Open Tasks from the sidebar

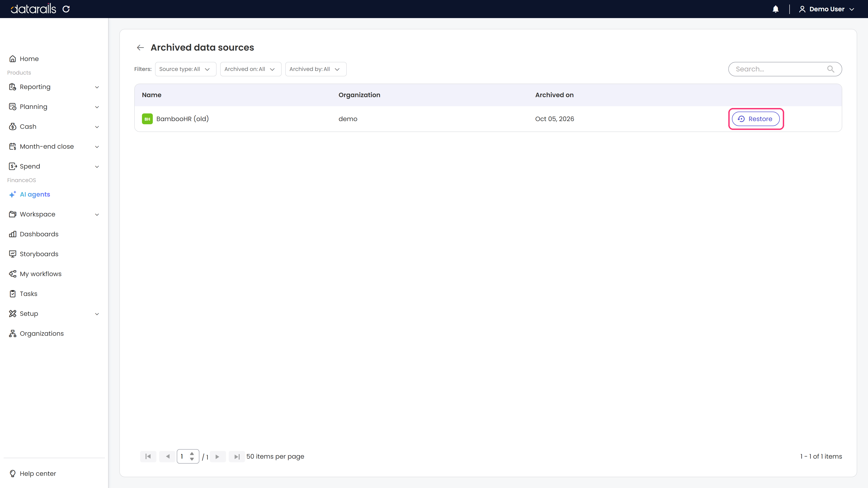tap(29, 294)
